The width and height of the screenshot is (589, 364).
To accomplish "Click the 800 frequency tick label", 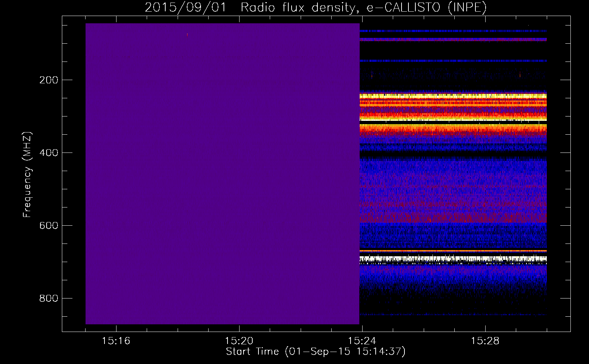I will [x=49, y=298].
